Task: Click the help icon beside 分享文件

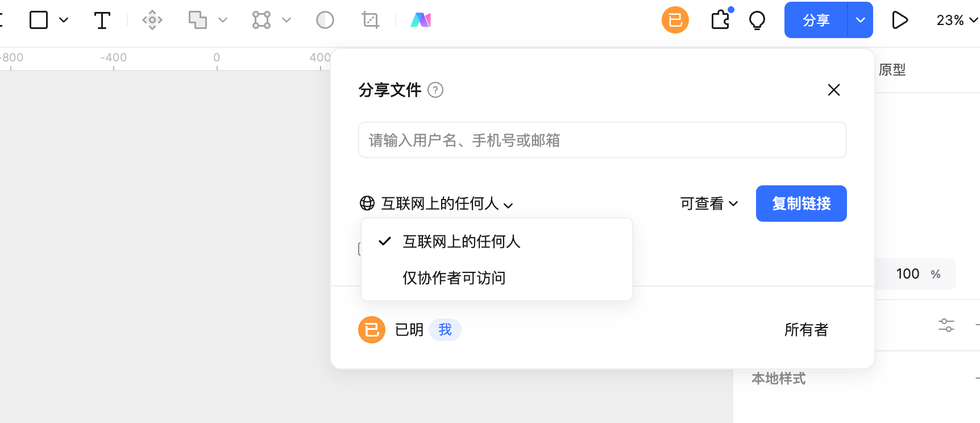Action: pos(435,90)
